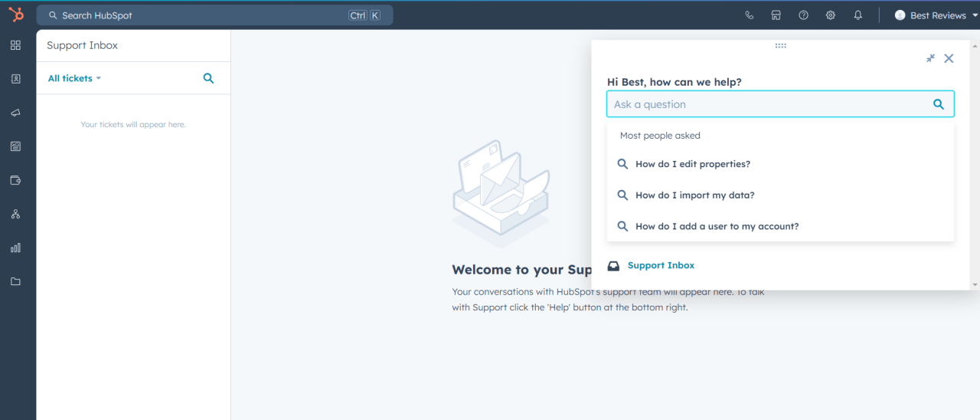
Task: Open the Notifications bell icon
Action: click(x=858, y=15)
